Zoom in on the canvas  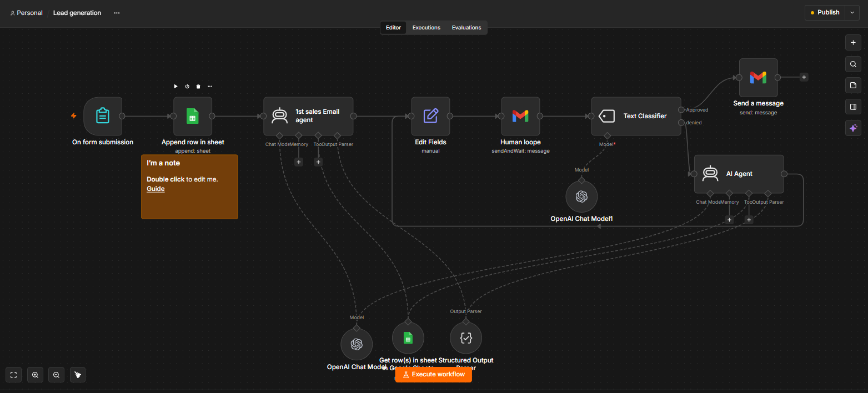pos(35,375)
